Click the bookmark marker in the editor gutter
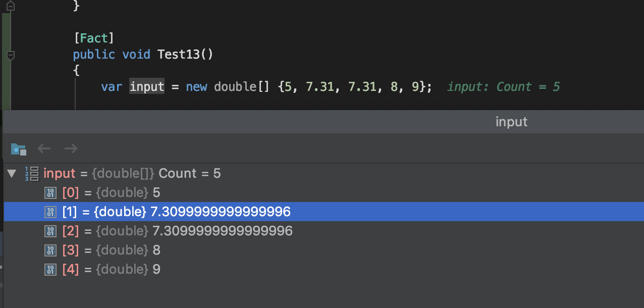This screenshot has width=644, height=308. [x=10, y=6]
